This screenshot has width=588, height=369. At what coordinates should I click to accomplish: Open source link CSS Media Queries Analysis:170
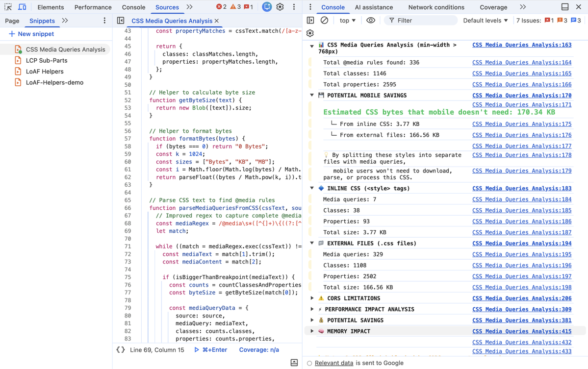[x=522, y=96]
